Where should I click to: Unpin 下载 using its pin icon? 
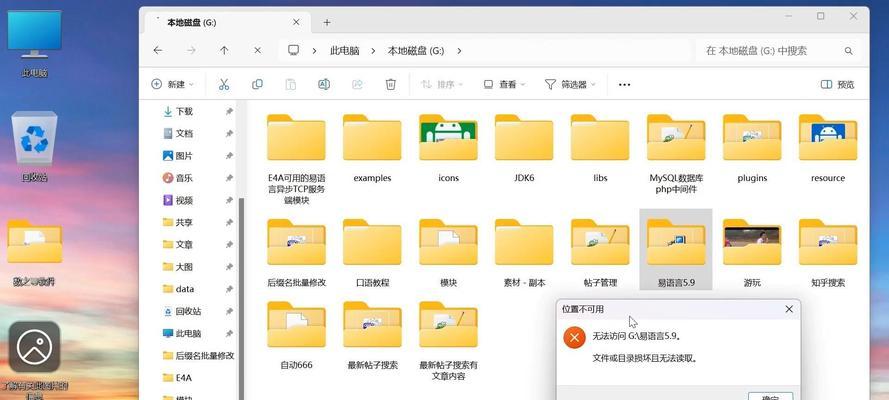coord(229,112)
